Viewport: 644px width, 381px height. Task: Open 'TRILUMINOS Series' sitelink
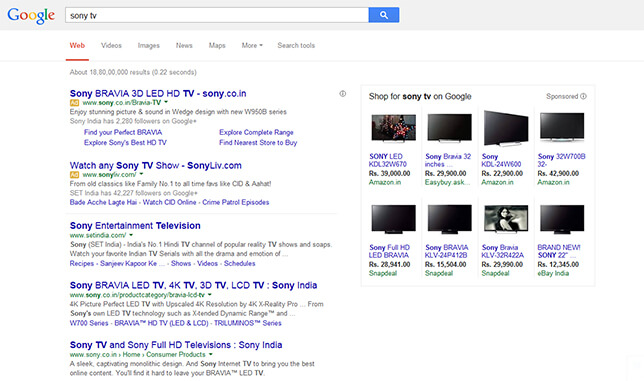(248, 323)
